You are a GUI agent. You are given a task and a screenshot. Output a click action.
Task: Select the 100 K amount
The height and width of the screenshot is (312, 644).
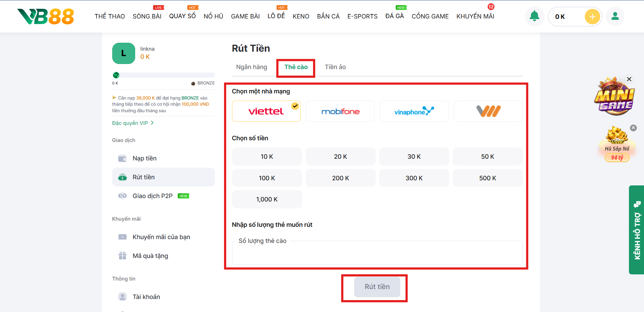[x=267, y=178]
